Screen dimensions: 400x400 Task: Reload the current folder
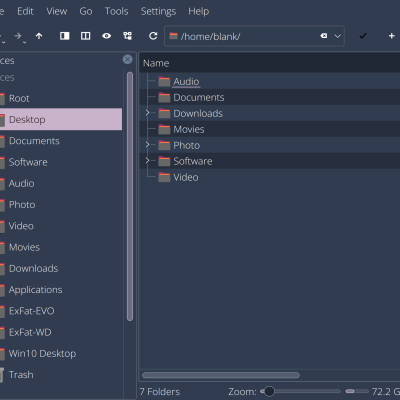coord(153,36)
